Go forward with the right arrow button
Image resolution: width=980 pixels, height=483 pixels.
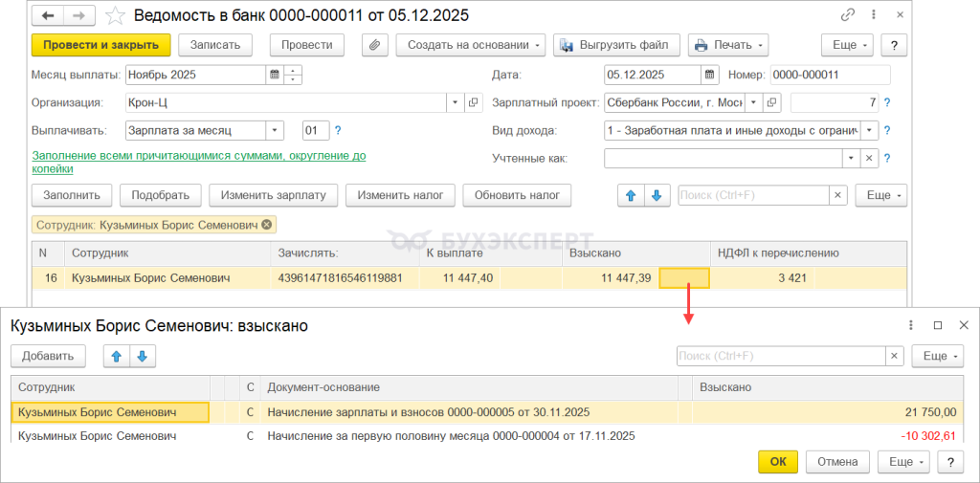tap(78, 14)
